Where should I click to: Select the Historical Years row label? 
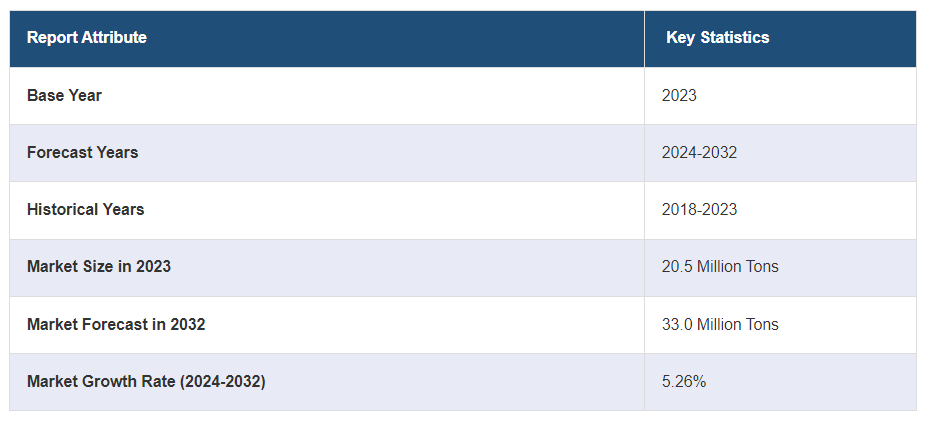point(86,209)
